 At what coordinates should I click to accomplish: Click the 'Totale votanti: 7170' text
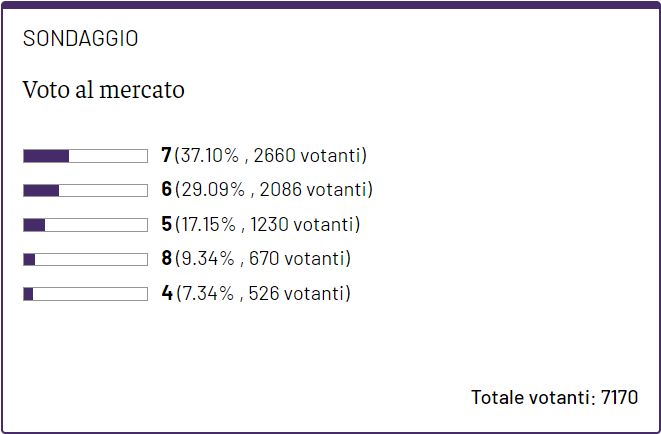tap(554, 397)
